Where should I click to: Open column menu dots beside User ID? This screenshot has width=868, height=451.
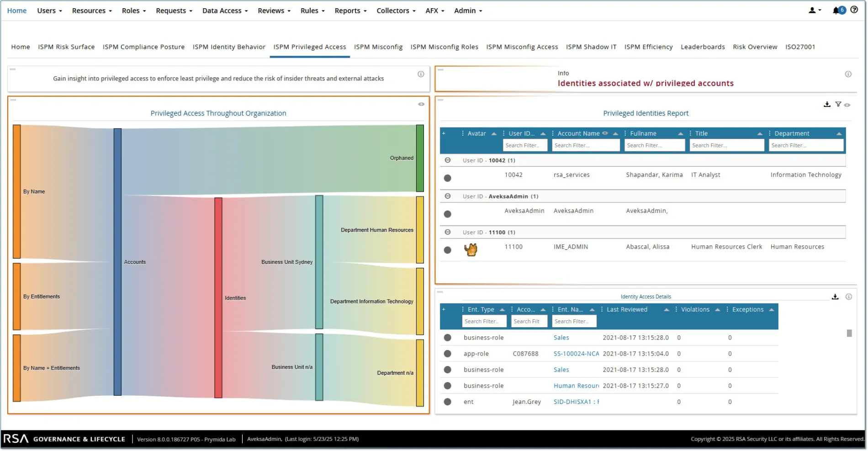coord(504,133)
